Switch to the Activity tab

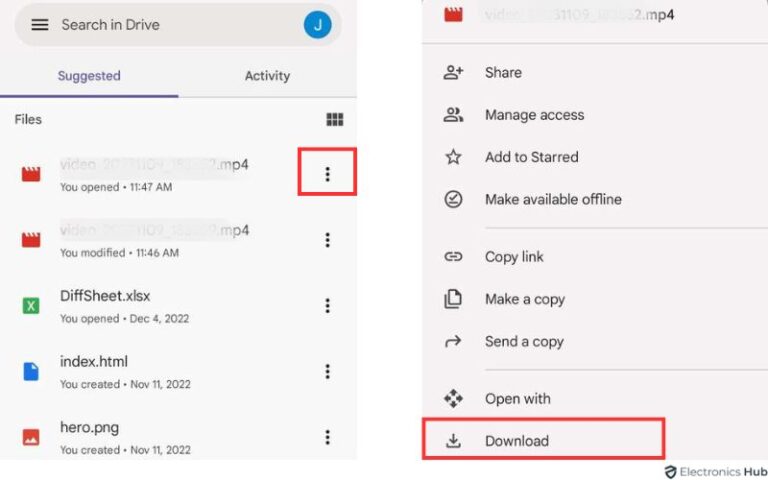267,76
